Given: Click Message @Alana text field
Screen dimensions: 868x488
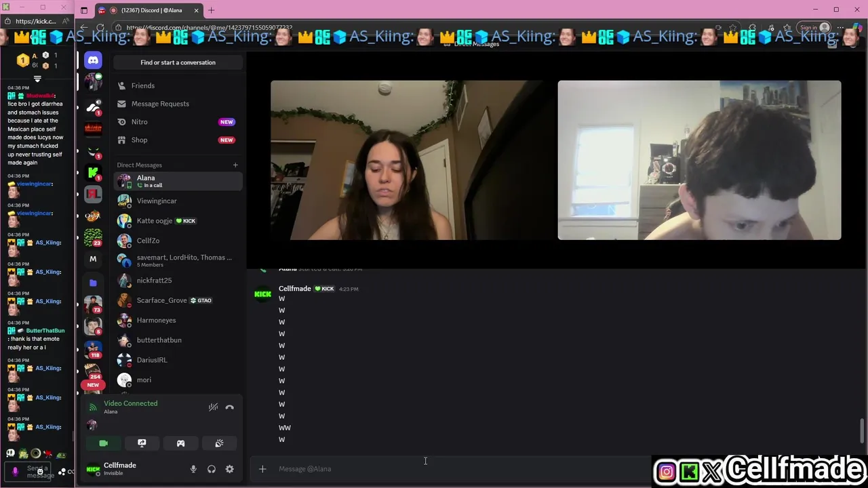Looking at the screenshot, I should [x=461, y=469].
